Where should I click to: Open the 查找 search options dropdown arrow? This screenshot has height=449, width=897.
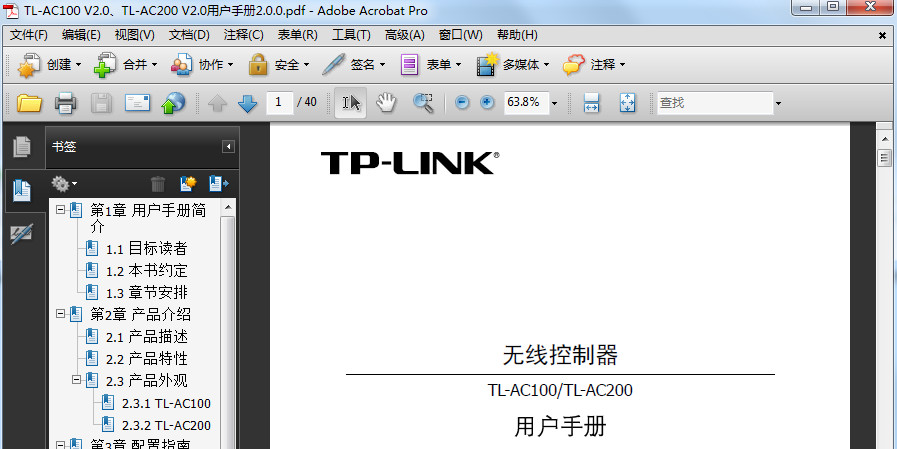(778, 104)
